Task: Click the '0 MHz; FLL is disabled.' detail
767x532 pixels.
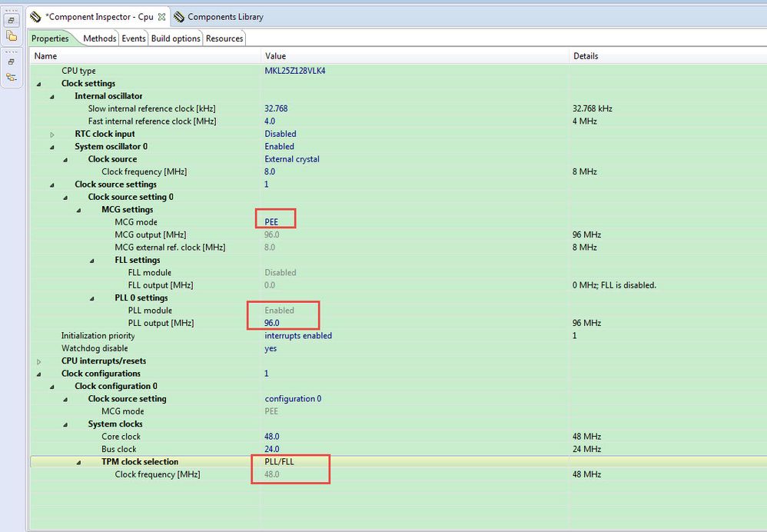Action: pos(614,285)
